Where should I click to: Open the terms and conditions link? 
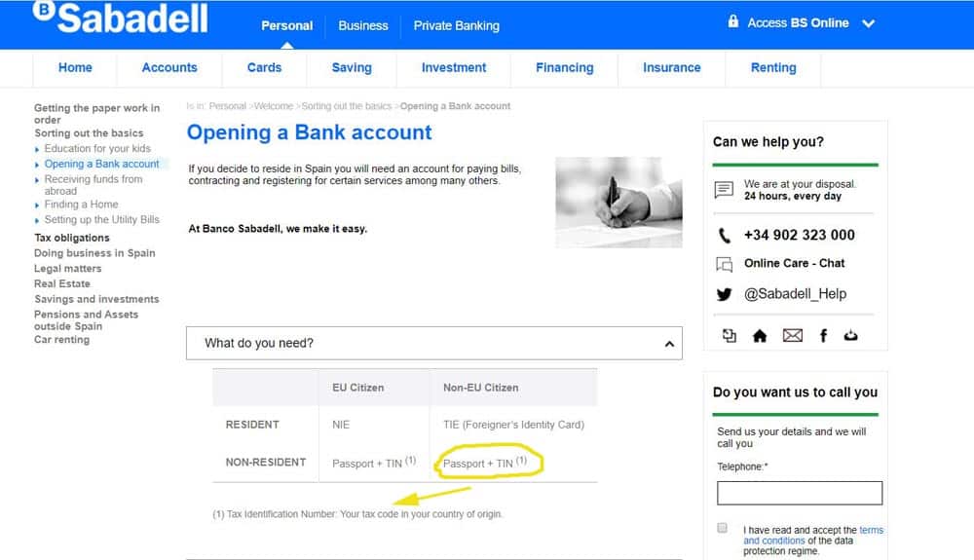(x=813, y=536)
